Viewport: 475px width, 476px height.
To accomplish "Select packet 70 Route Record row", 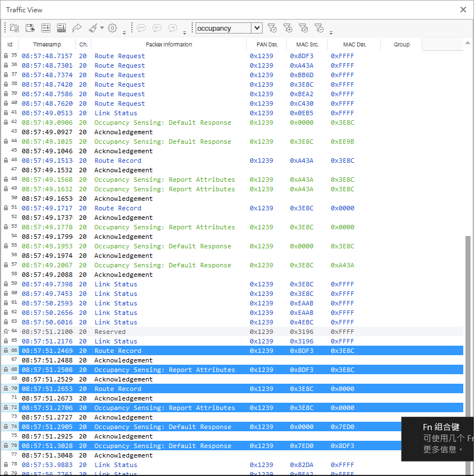I will pyautogui.click(x=232, y=389).
